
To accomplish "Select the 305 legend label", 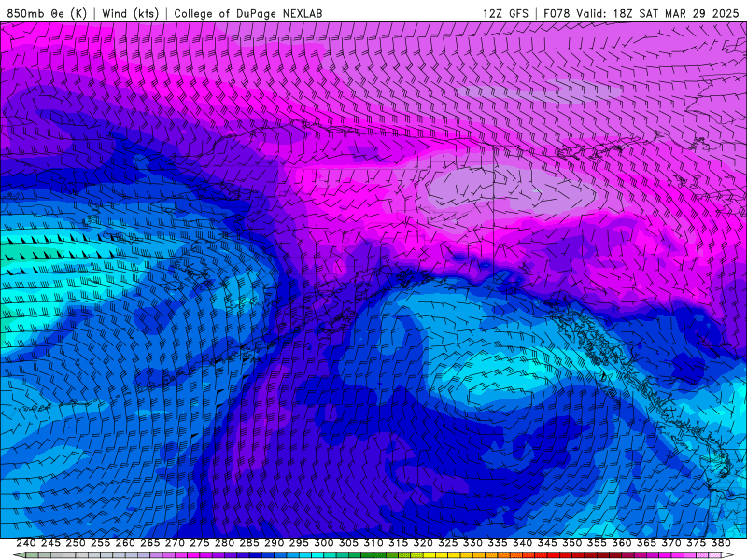I will click(x=348, y=543).
